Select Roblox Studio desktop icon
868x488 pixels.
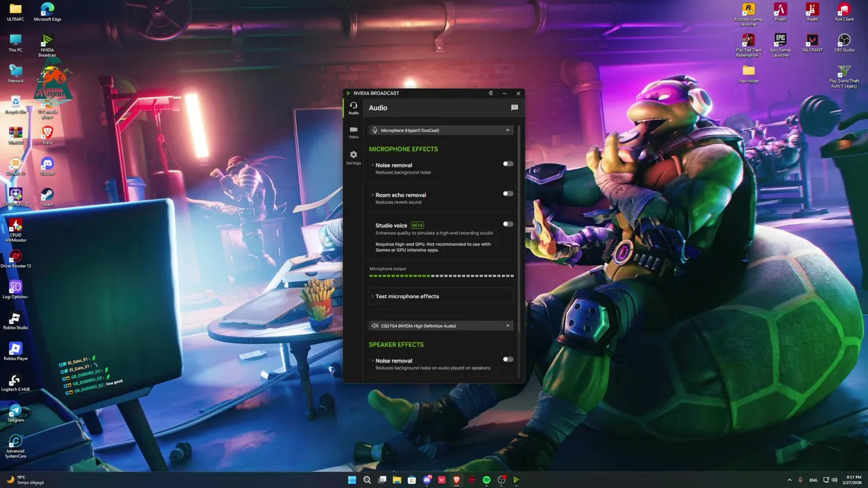click(15, 321)
